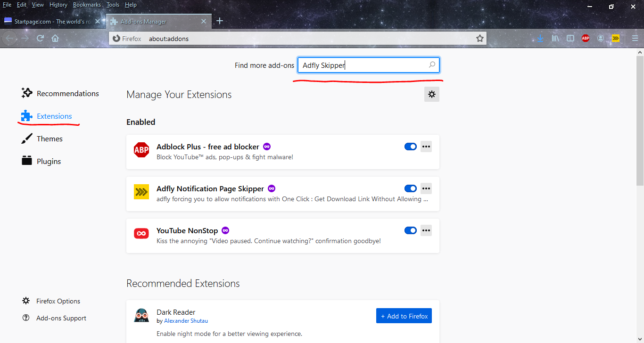Open Recommendations in the sidebar
This screenshot has height=343, width=644.
pyautogui.click(x=60, y=93)
